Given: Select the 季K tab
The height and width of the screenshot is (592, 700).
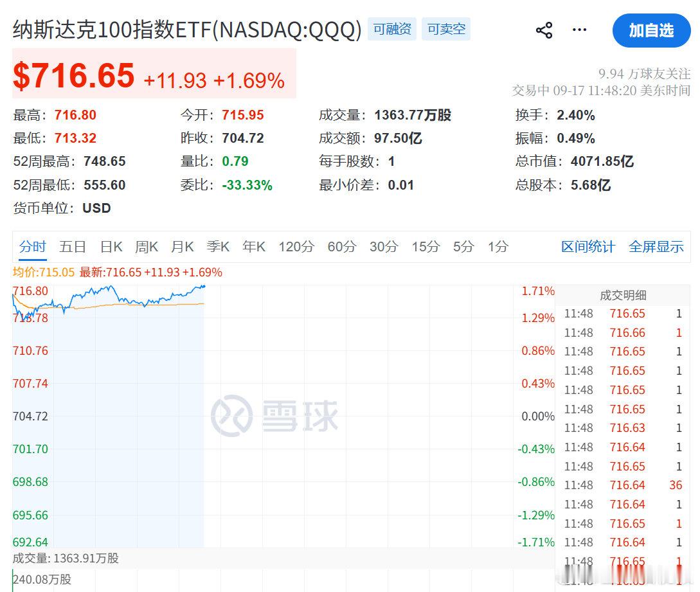Looking at the screenshot, I should 218,246.
